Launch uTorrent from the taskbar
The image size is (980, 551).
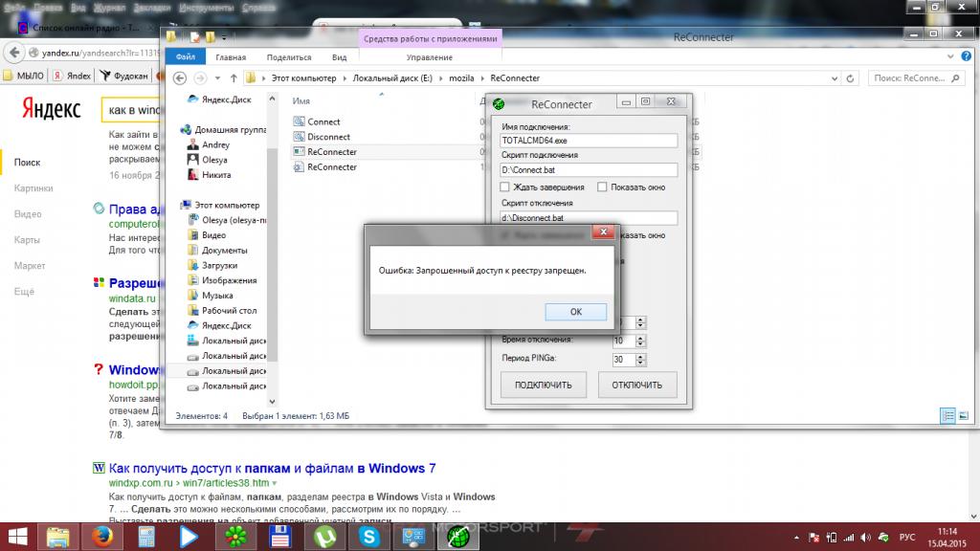click(323, 537)
